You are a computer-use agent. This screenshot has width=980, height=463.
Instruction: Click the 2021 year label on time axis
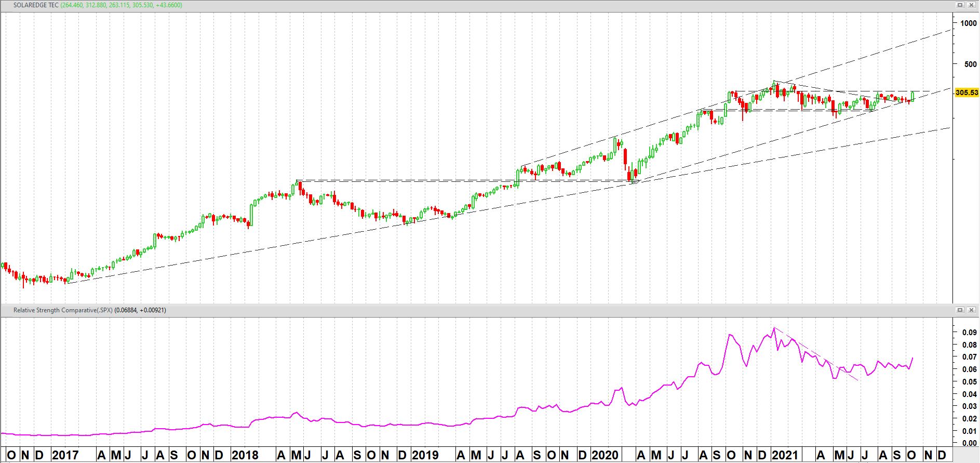pos(785,456)
